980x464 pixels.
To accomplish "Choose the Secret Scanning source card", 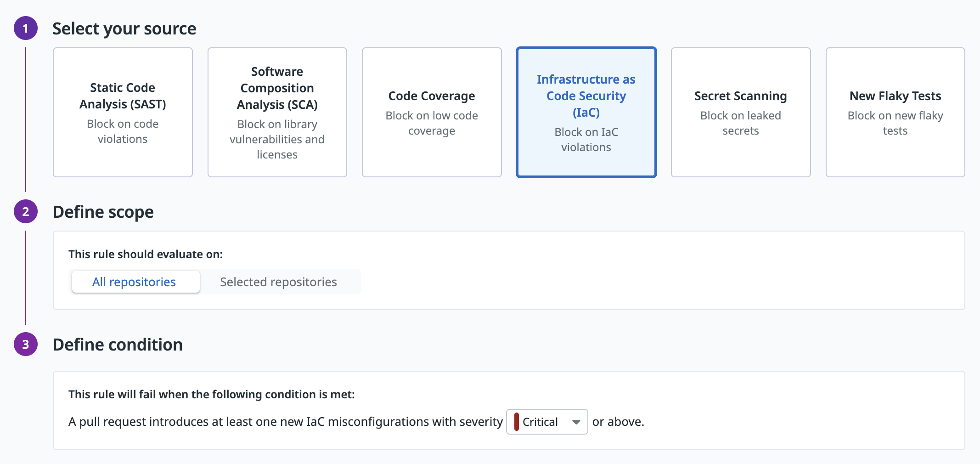I will point(740,113).
